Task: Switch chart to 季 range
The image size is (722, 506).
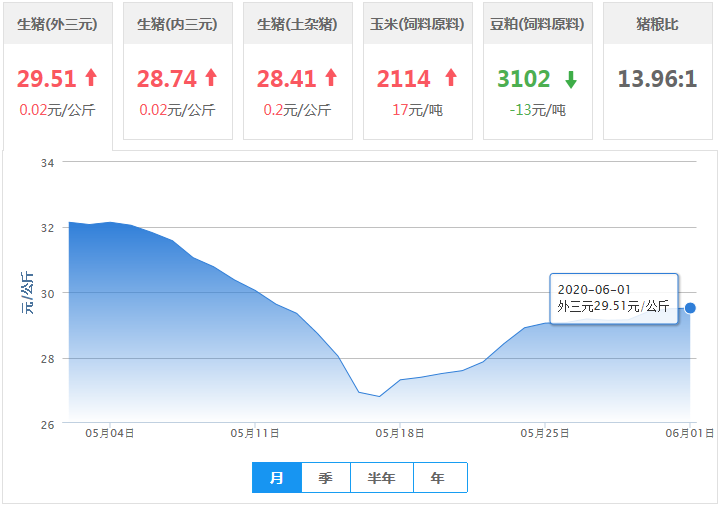Action: pyautogui.click(x=325, y=478)
